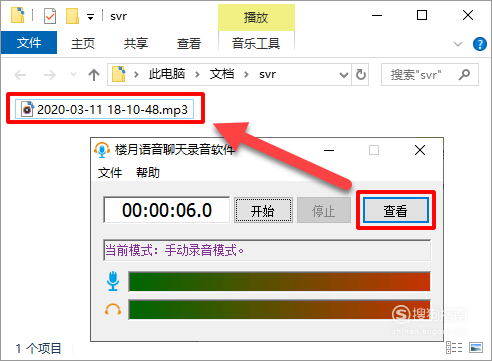Click the 00:00:06.0 timer display
Viewport: 492px width, 361px height.
pyautogui.click(x=167, y=210)
